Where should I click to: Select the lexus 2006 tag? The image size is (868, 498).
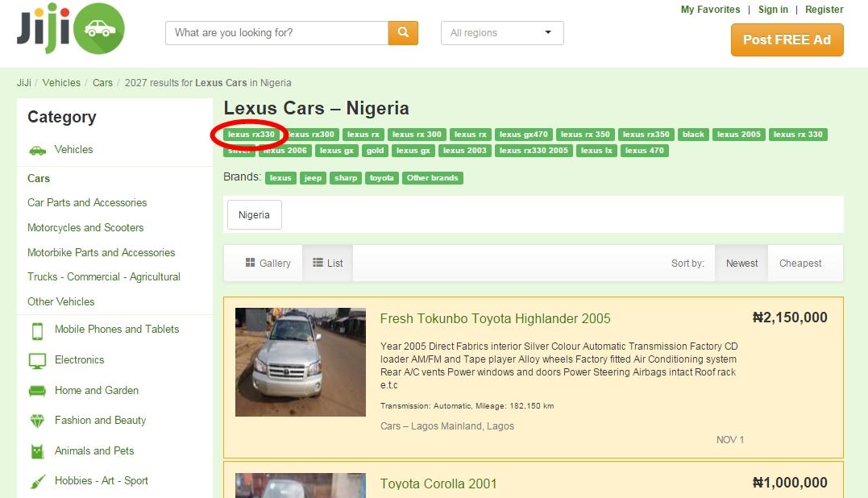coord(285,151)
